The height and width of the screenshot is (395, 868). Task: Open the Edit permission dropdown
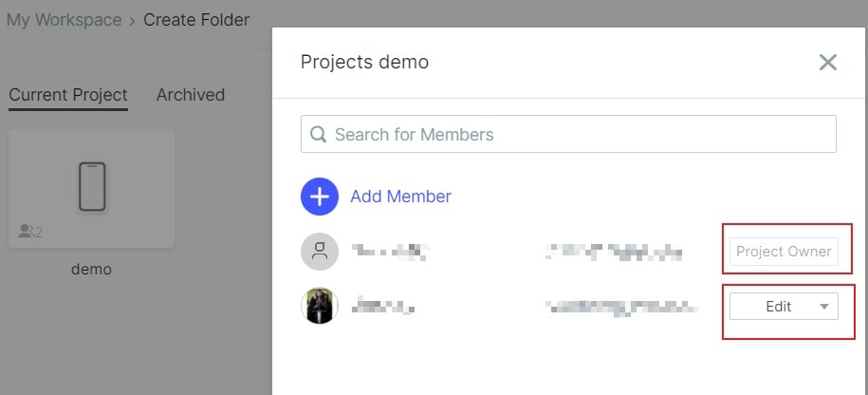pos(784,306)
